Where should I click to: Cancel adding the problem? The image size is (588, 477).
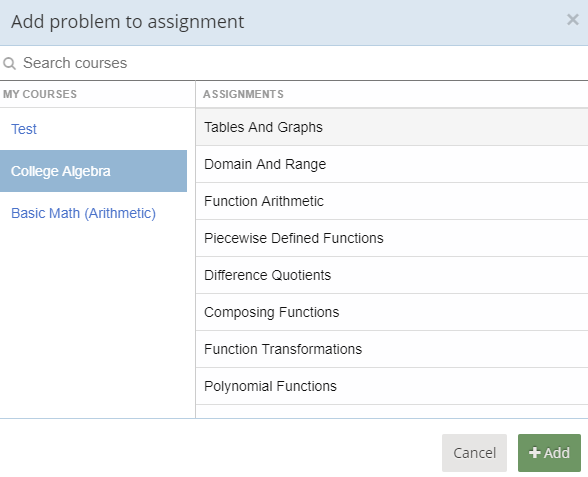(x=474, y=453)
